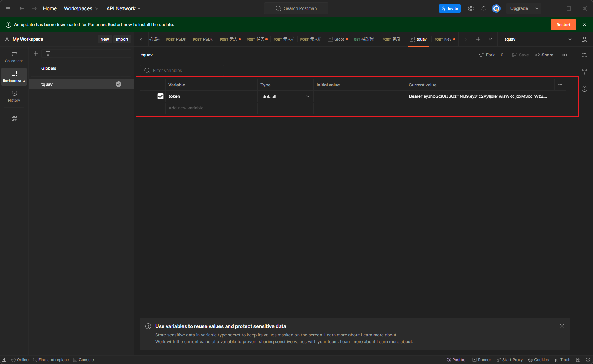Click the Add new variable field
Viewport: 593px width, 364px height.
coord(211,108)
